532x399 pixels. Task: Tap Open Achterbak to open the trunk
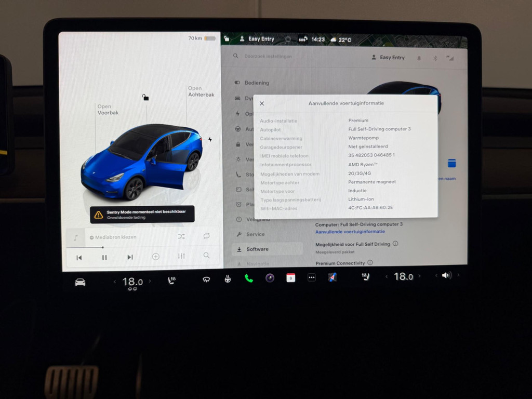(201, 91)
